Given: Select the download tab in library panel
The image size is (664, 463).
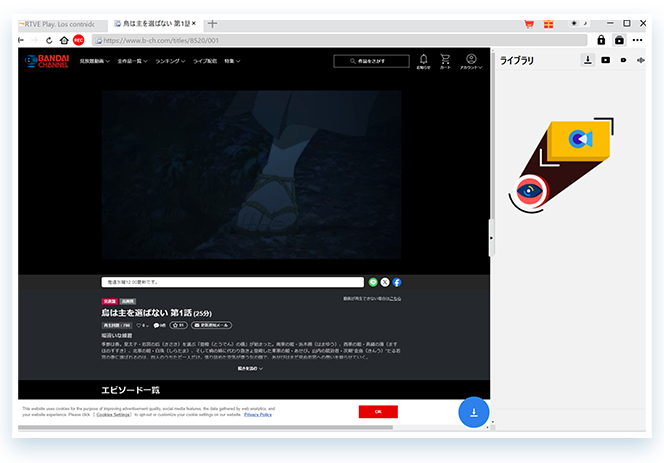Looking at the screenshot, I should pos(588,60).
